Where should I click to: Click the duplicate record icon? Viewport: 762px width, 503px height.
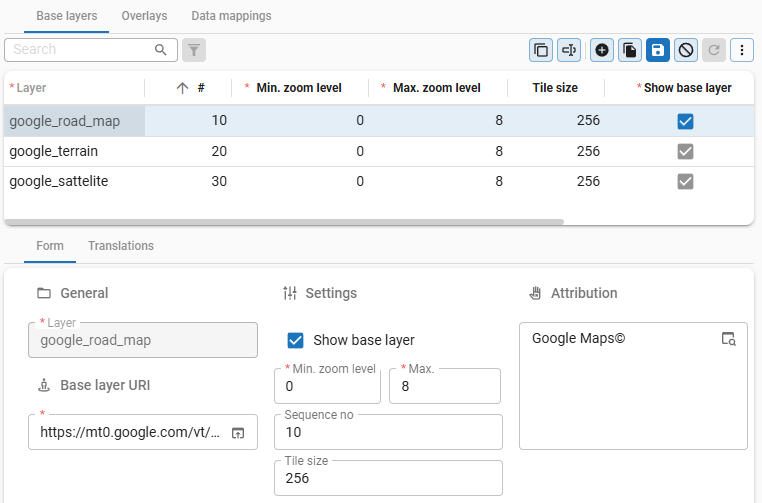point(630,50)
